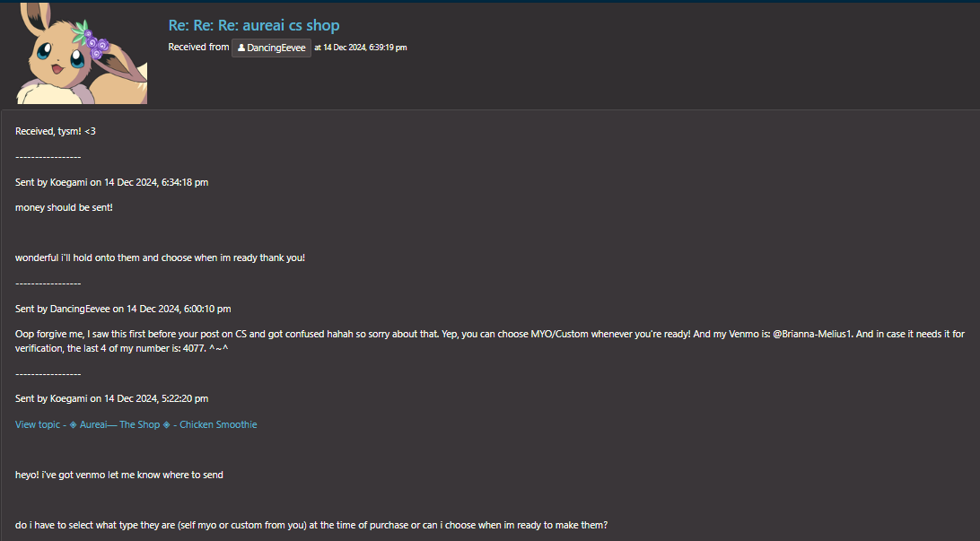Click the dashed separator below 'Received, tysm!'
Screen dimensions: 980x541
[x=48, y=157]
